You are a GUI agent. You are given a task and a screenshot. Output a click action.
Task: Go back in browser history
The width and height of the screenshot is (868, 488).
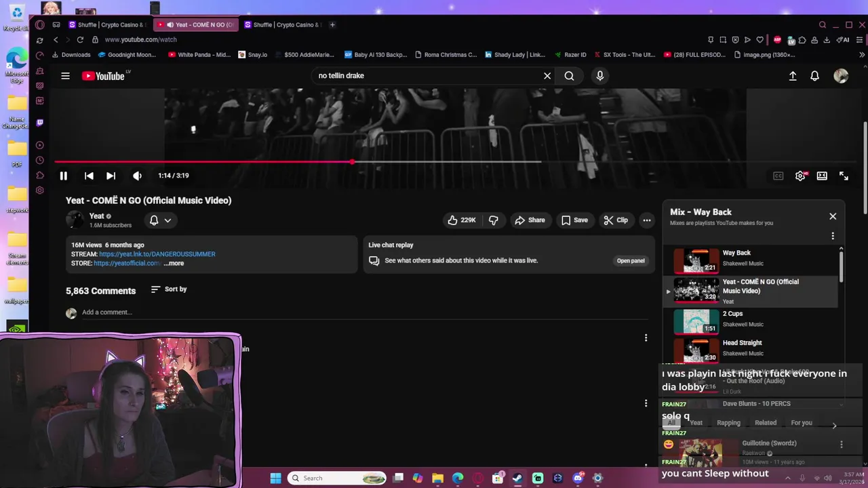pos(56,40)
